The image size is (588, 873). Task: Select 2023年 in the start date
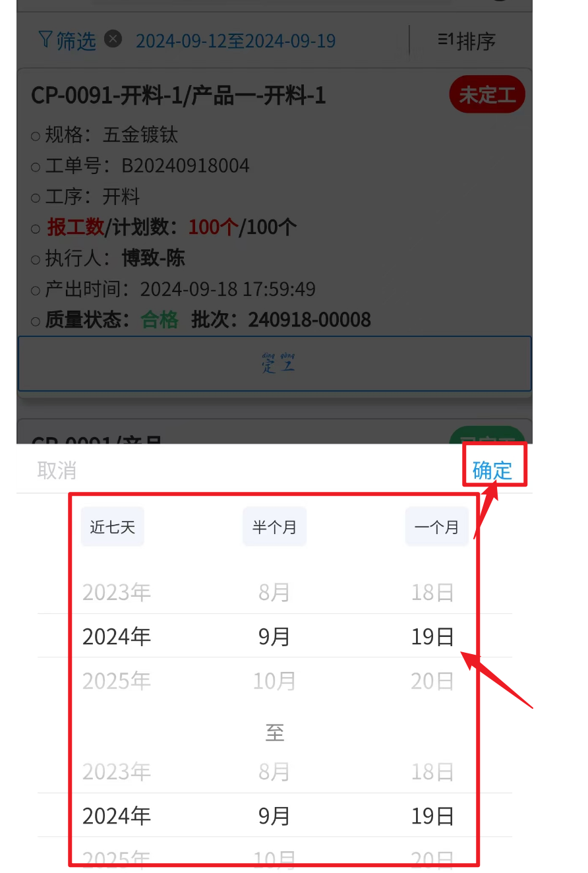click(x=117, y=592)
